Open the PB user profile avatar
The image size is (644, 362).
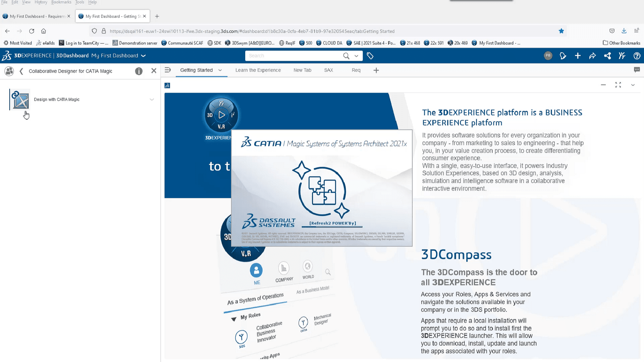click(x=548, y=56)
